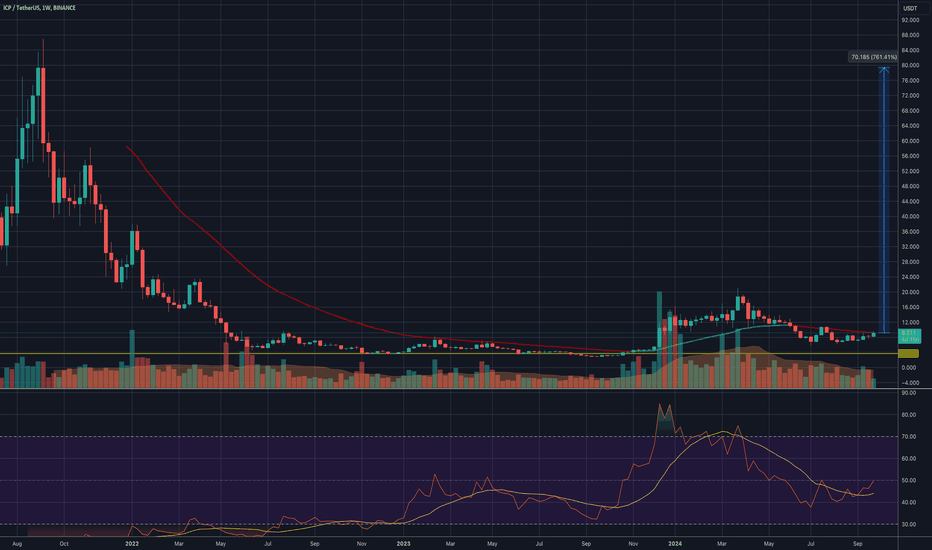Click the 90.00 RSI scale label

click(x=911, y=393)
